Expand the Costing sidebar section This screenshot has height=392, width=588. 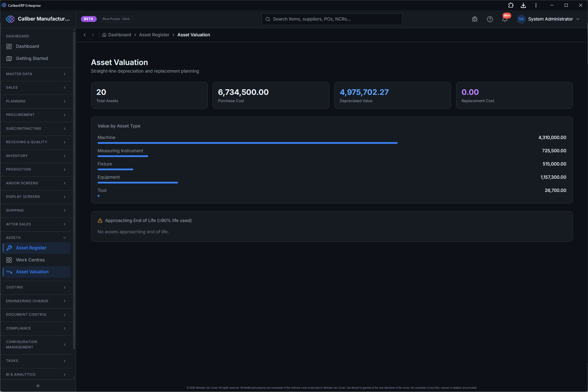click(36, 287)
